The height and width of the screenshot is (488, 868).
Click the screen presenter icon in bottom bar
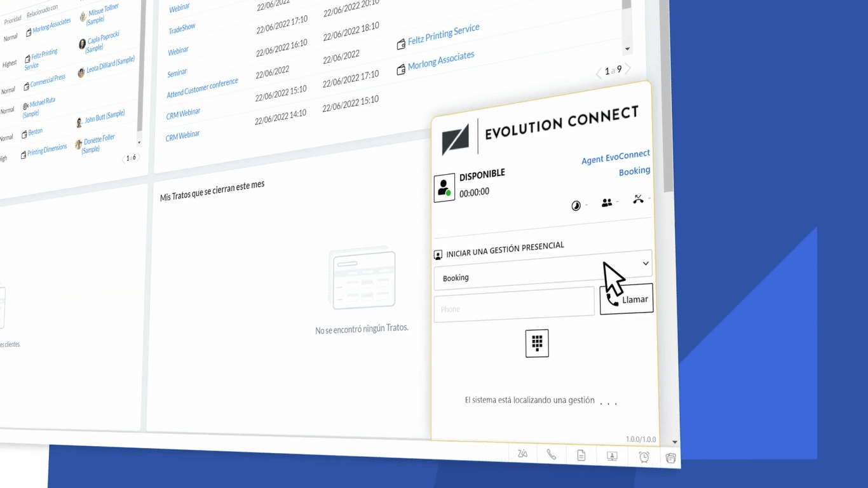612,456
